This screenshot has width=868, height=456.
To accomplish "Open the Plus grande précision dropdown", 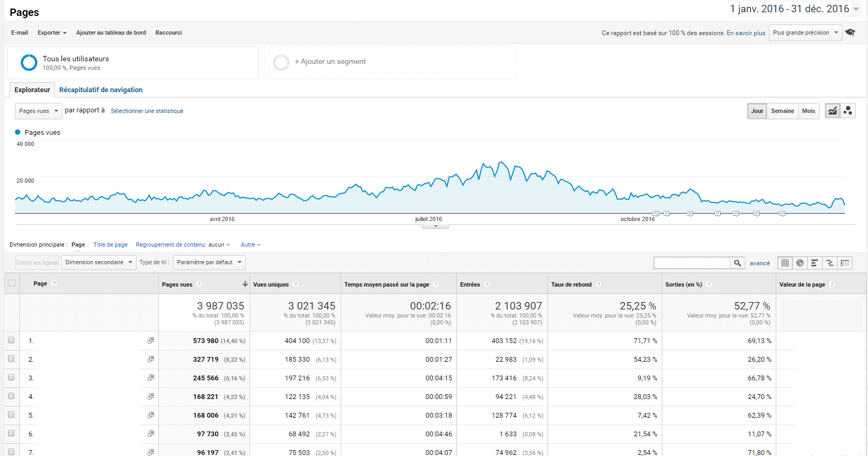I will (x=805, y=32).
